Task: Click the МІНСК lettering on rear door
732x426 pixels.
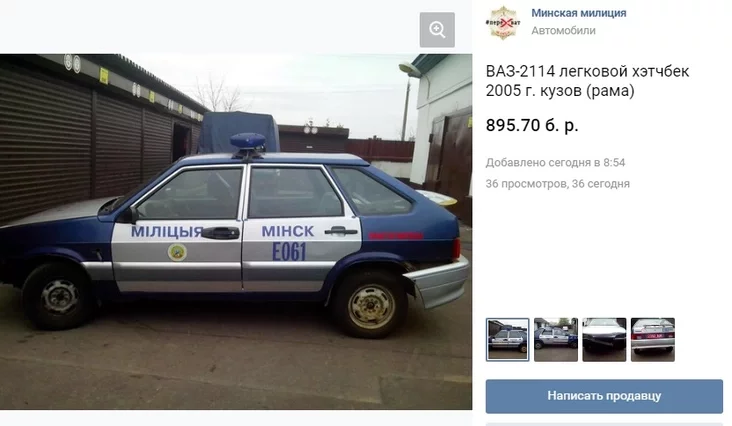Action: pyautogui.click(x=288, y=231)
